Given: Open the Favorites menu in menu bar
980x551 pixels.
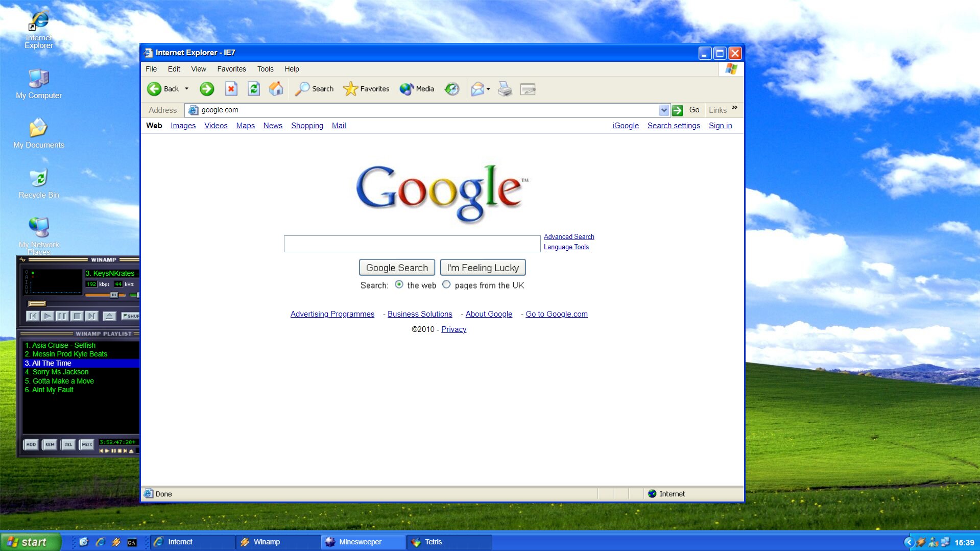Looking at the screenshot, I should click(231, 69).
